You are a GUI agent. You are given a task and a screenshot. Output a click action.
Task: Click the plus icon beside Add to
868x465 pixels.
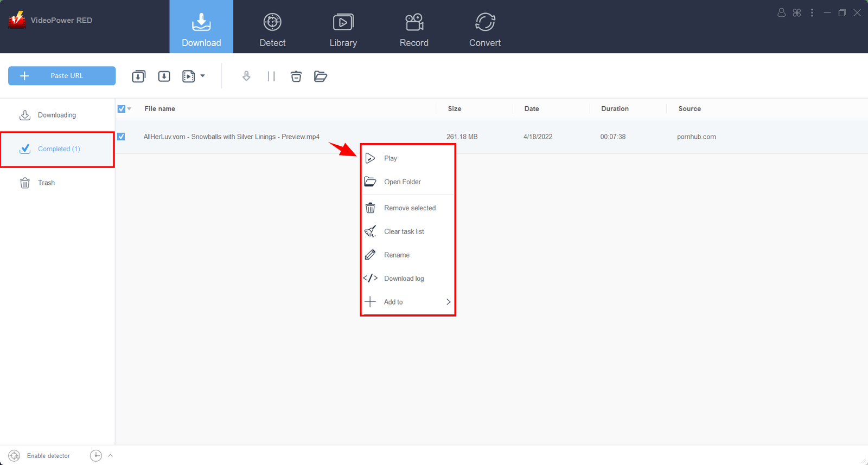point(371,302)
